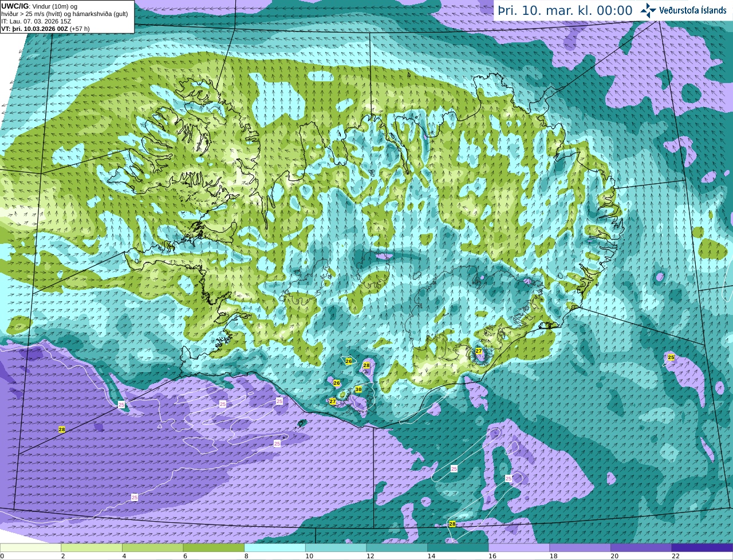
Task: Click the scale value 10
Action: 309,556
